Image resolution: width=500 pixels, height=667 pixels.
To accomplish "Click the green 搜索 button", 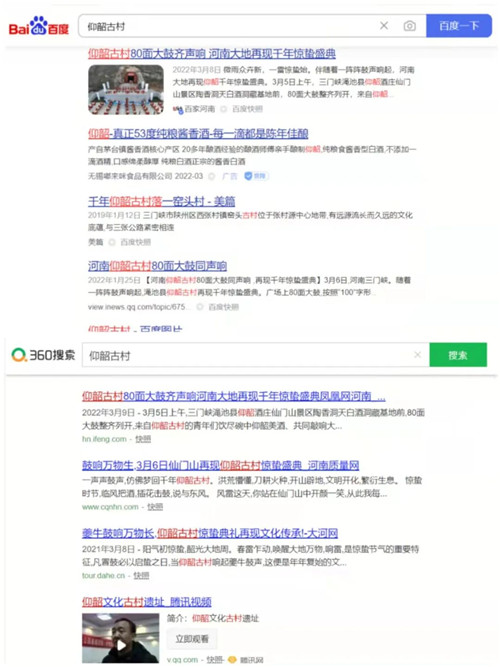I will pos(458,355).
